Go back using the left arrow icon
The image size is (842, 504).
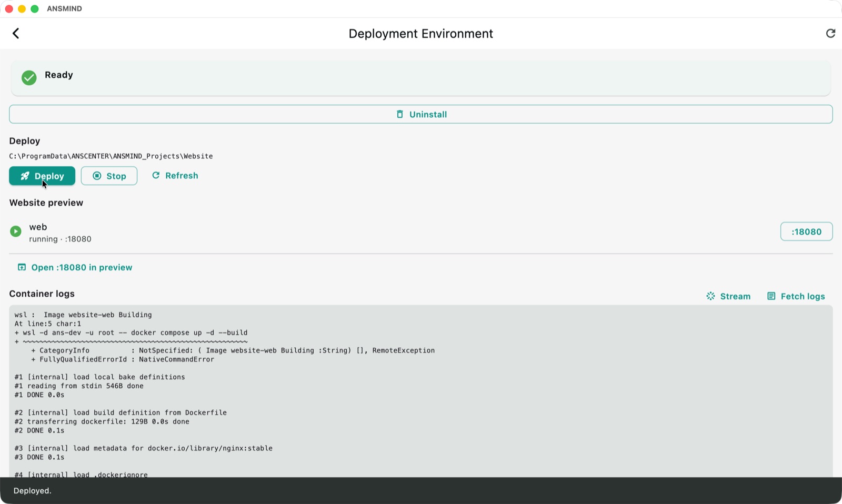tap(16, 34)
